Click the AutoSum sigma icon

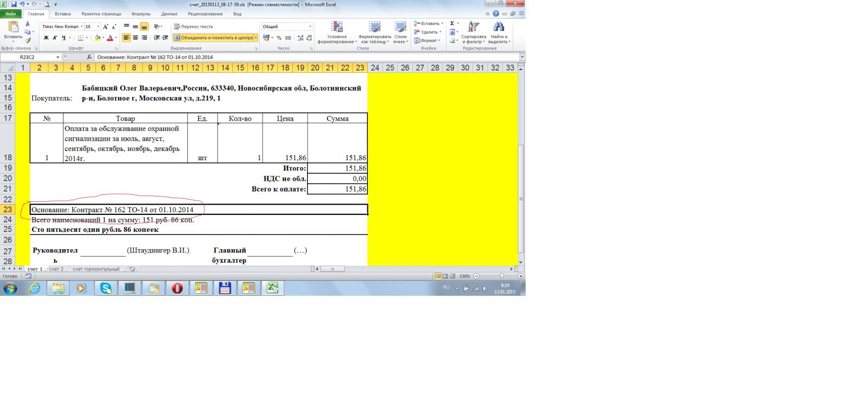(x=452, y=24)
